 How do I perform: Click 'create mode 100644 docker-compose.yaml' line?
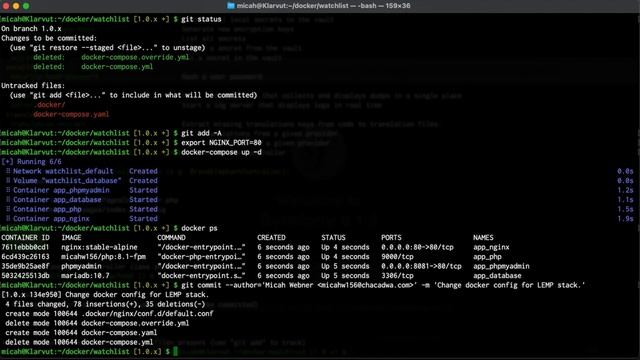coord(81,333)
